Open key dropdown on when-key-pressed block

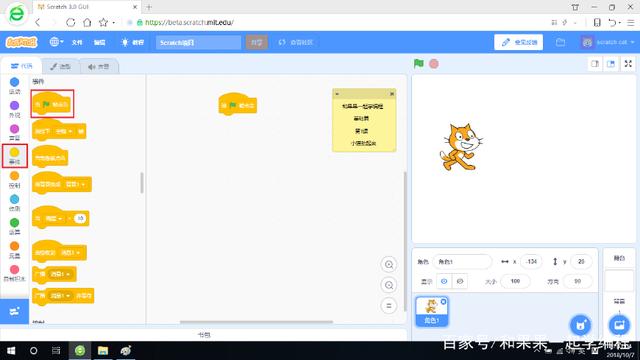click(x=64, y=131)
